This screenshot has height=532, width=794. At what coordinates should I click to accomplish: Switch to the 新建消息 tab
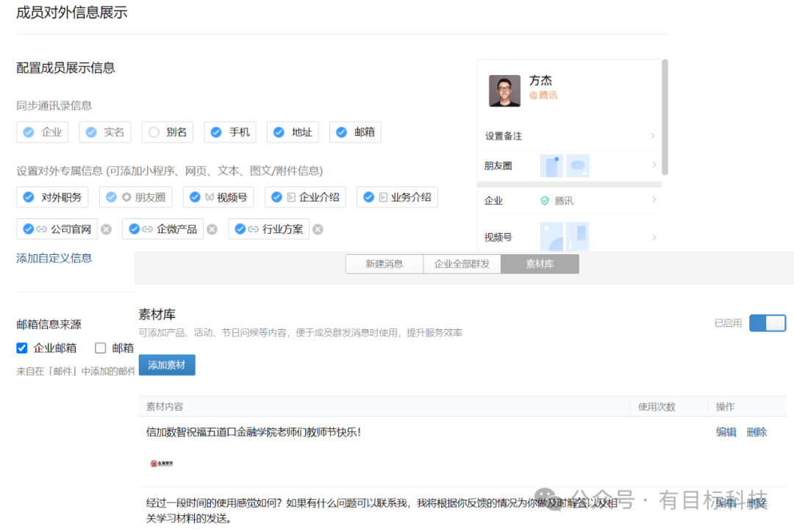point(385,264)
